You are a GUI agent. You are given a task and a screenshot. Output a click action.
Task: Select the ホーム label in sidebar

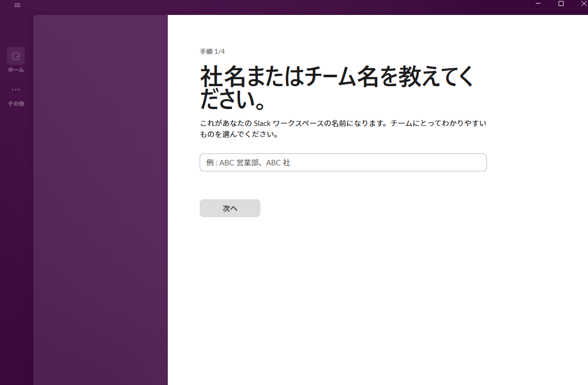click(x=16, y=70)
